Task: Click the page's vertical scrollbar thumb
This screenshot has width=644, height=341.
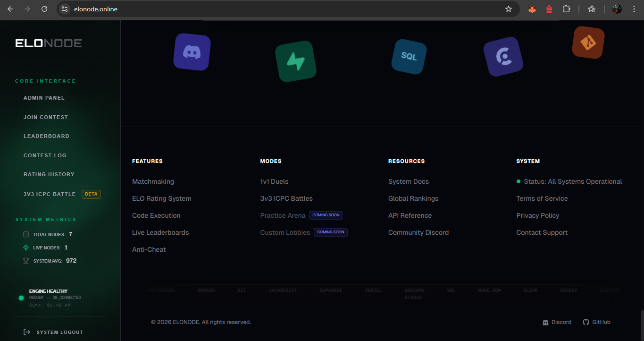Action: click(x=641, y=325)
